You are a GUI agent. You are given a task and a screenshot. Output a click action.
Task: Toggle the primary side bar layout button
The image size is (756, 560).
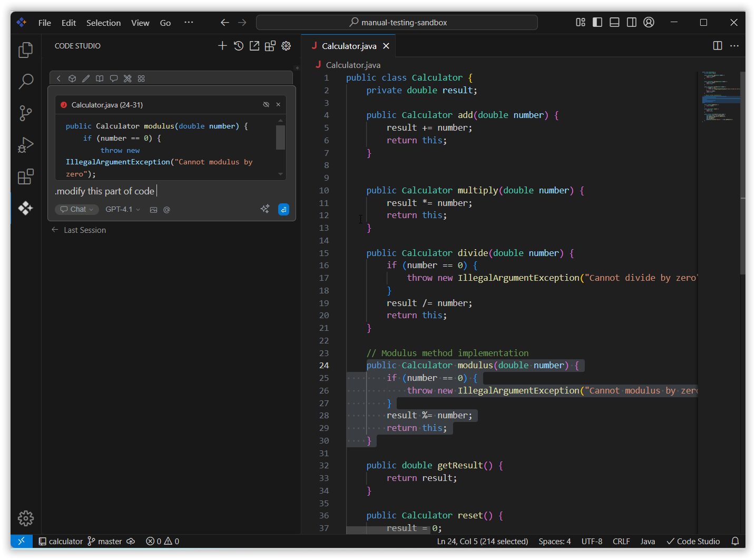click(x=597, y=22)
